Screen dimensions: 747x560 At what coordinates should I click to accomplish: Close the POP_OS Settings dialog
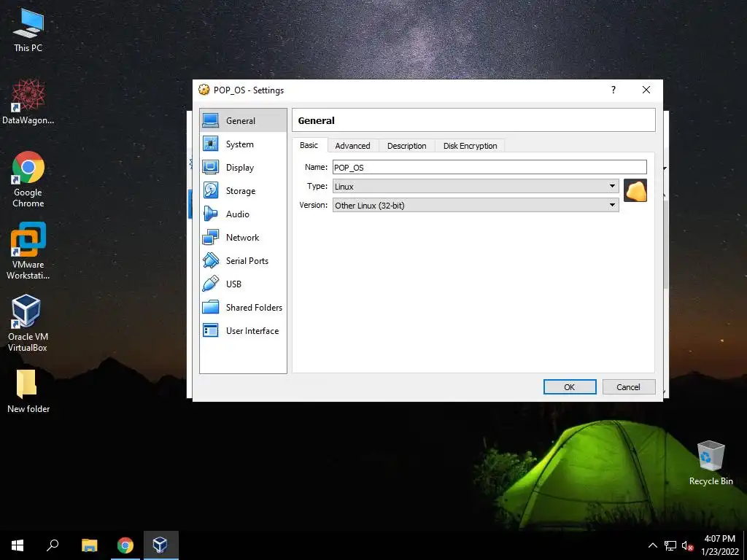[646, 90]
